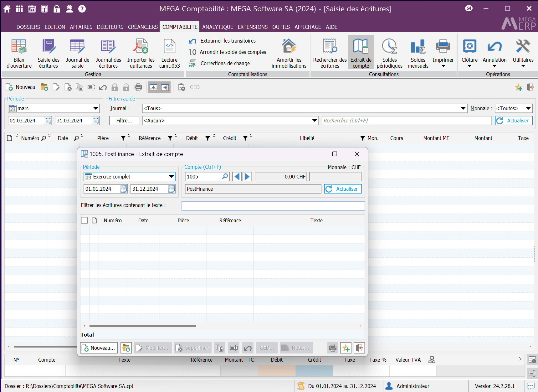Image resolution: width=538 pixels, height=392 pixels.
Task: Open the DÉBITEURS menu tab
Action: [x=110, y=27]
